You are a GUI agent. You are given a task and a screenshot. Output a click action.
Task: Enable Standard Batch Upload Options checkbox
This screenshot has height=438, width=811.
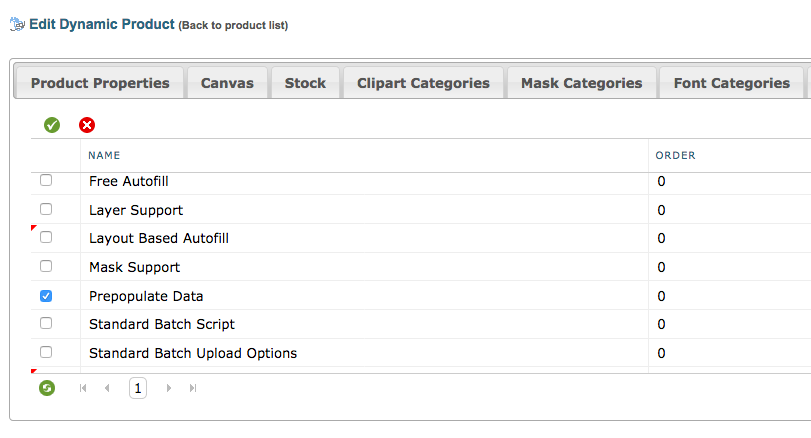tap(46, 353)
